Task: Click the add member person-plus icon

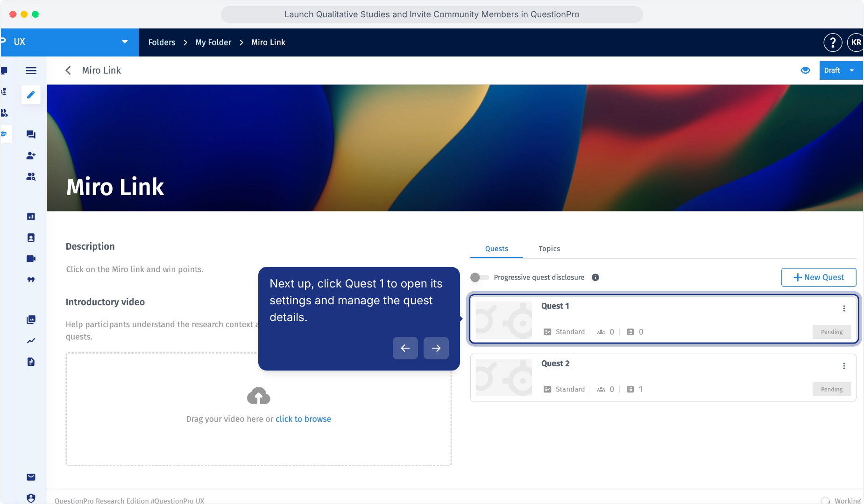Action: [x=31, y=155]
